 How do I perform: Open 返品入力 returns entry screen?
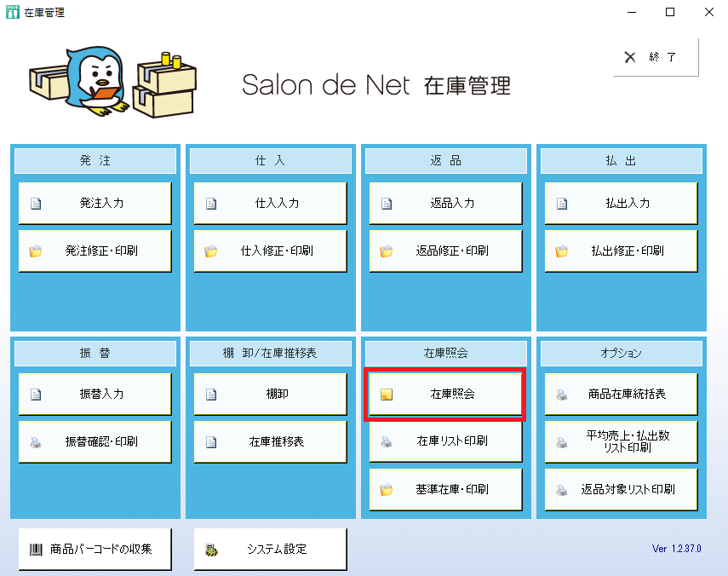(x=445, y=204)
